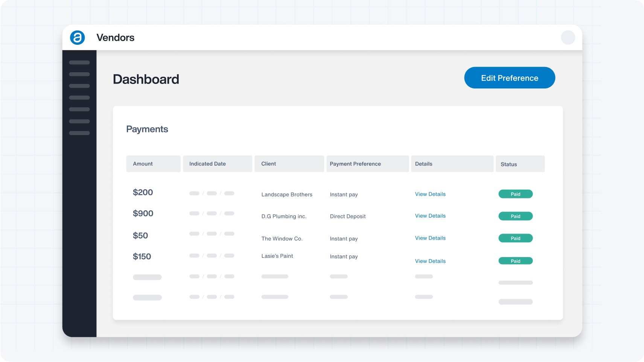
Task: View Details for Landscape Brothers payment
Action: click(x=430, y=194)
